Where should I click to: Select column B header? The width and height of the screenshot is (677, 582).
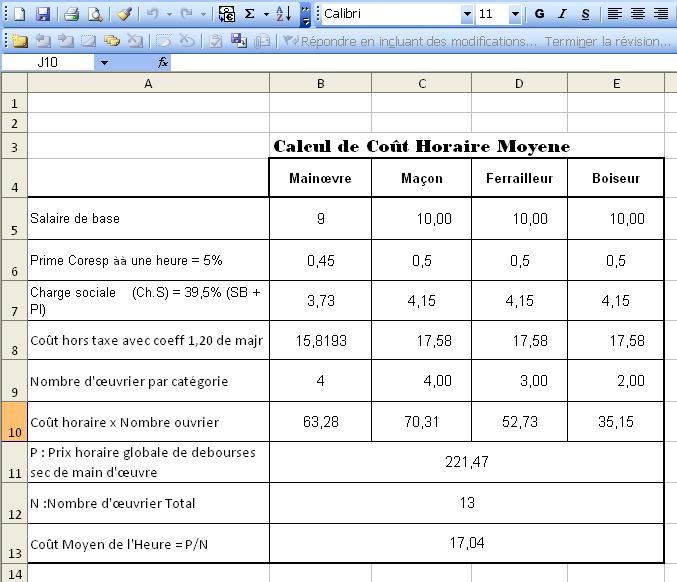pyautogui.click(x=320, y=83)
